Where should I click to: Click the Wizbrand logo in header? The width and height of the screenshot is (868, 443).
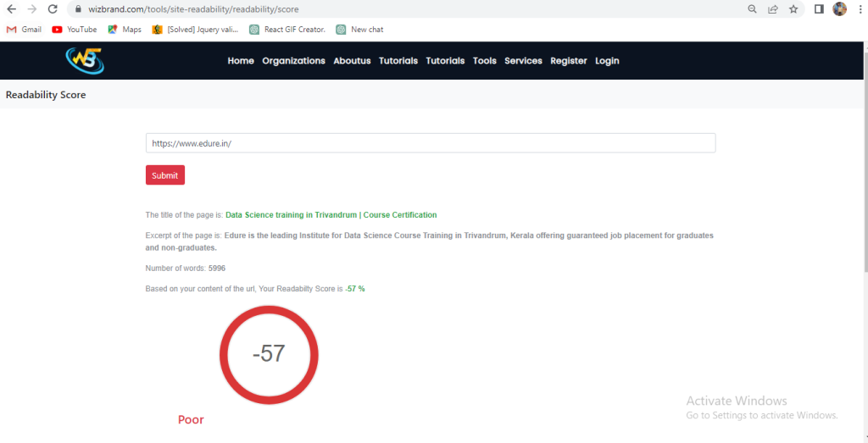coord(85,60)
